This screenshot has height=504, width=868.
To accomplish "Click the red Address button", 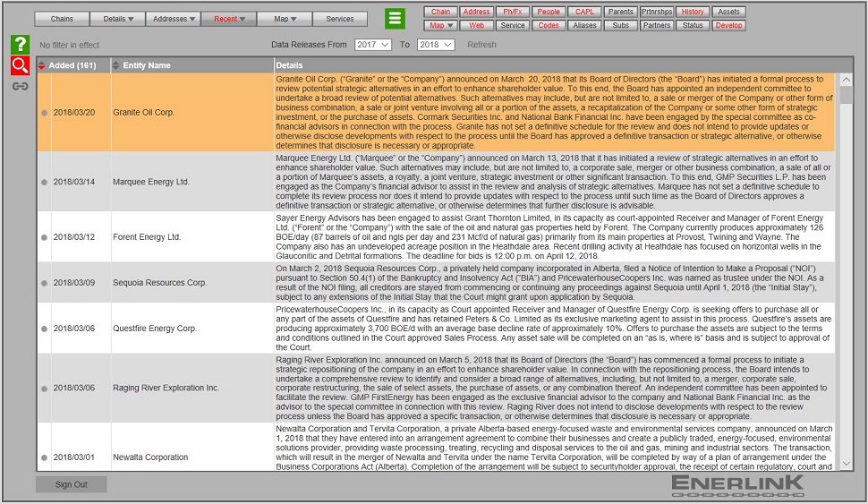I will (477, 12).
